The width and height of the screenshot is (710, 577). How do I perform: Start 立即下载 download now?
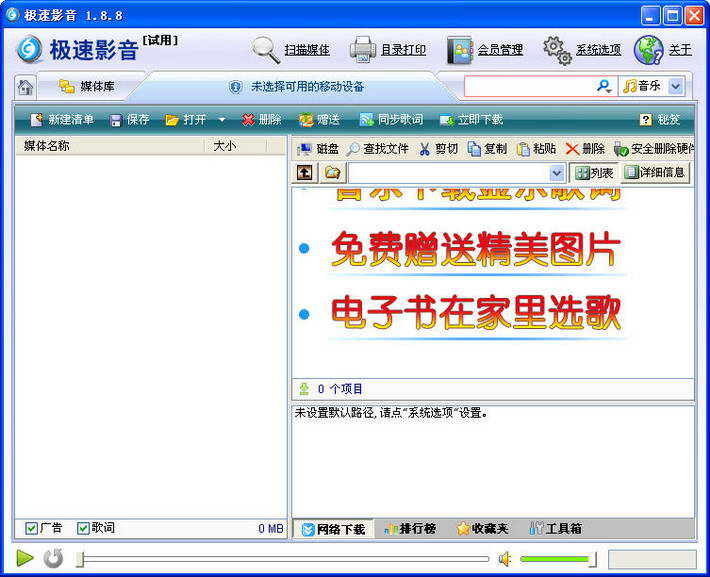(x=471, y=120)
